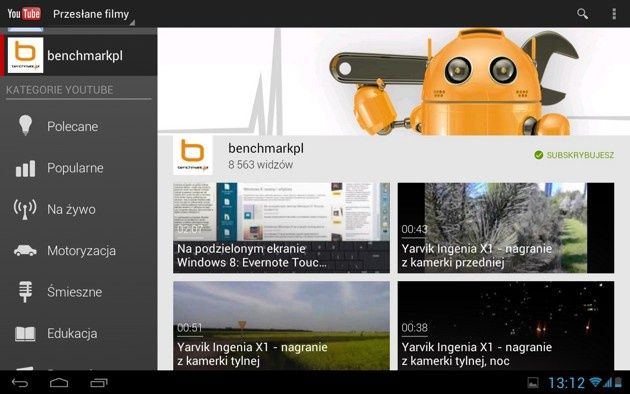Click the Popularne bar chart icon
Image resolution: width=630 pixels, height=394 pixels.
click(25, 168)
